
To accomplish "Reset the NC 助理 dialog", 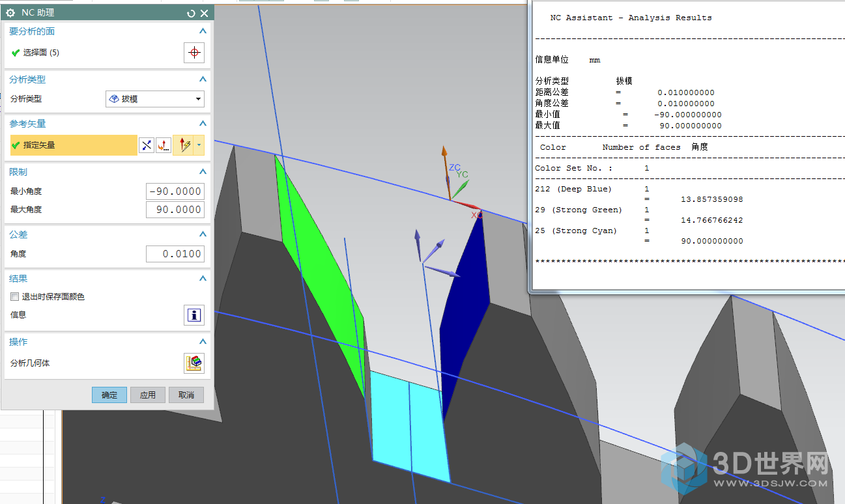I will coord(191,13).
